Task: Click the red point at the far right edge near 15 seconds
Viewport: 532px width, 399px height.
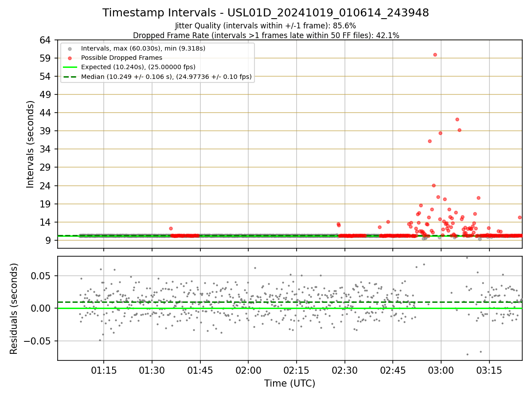Action: point(520,217)
